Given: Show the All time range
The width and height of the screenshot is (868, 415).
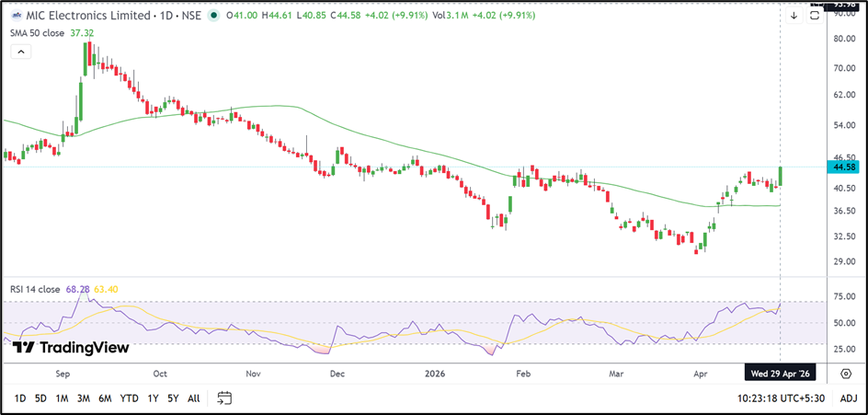Looking at the screenshot, I should (193, 398).
